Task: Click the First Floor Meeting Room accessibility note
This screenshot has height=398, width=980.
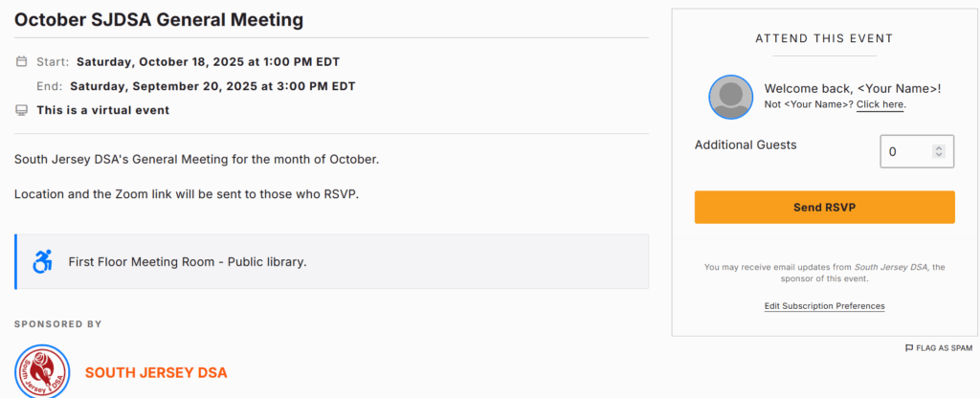Action: 188,261
